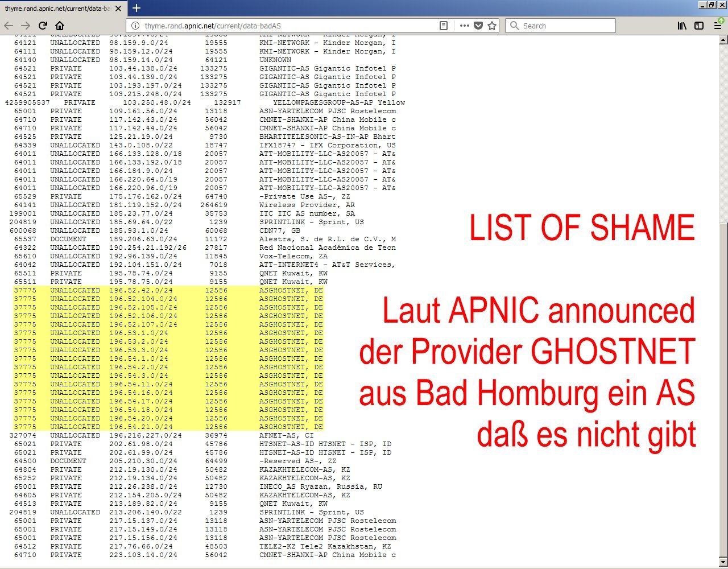Close the thyme.rand.apnic.net tab

point(118,9)
